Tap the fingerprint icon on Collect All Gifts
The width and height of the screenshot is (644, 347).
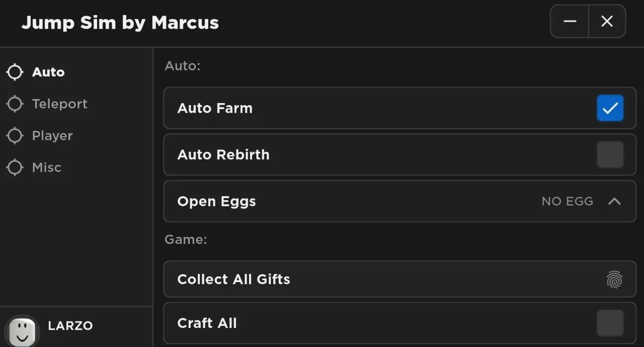614,279
